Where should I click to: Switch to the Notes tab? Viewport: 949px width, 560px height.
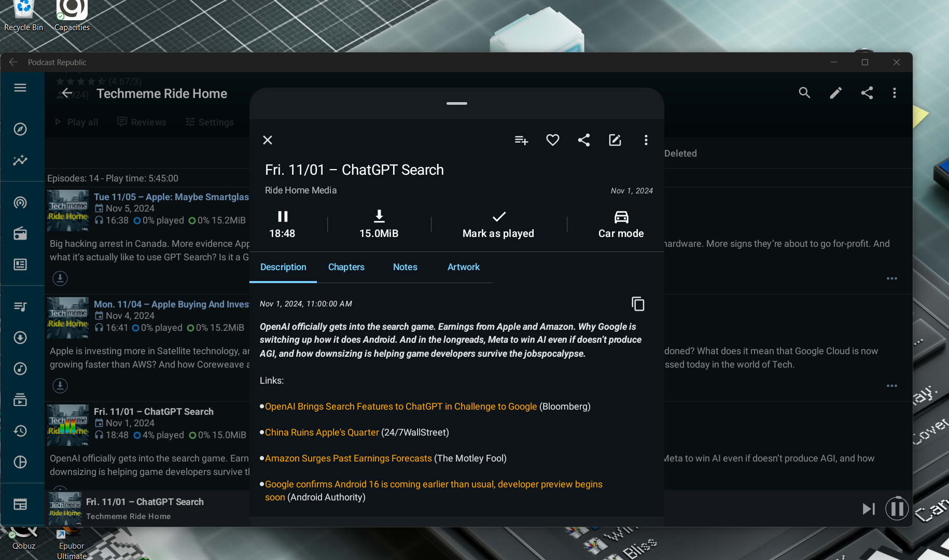405,267
